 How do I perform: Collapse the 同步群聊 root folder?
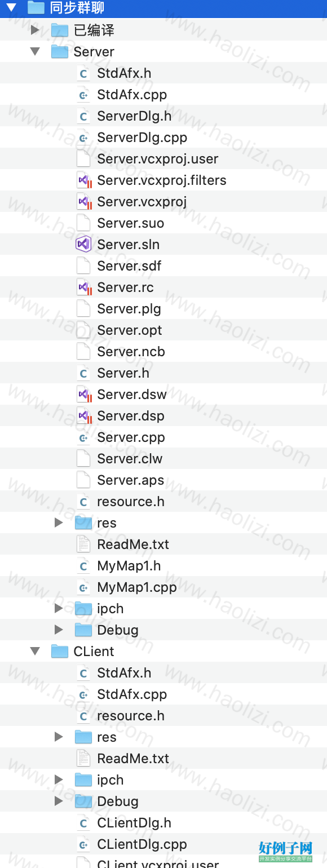(x=11, y=8)
